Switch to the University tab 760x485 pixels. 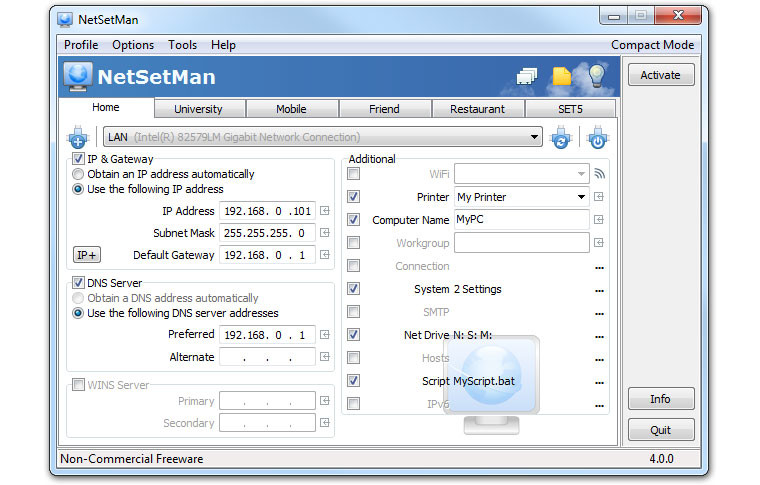click(198, 109)
